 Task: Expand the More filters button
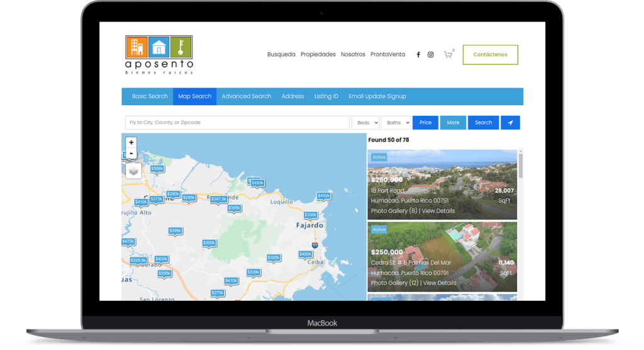[453, 123]
